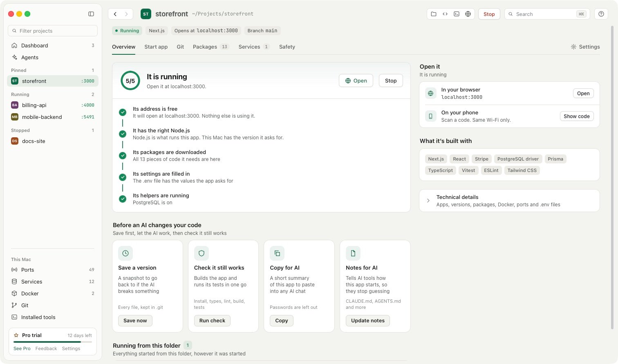618x364 pixels.
Task: Open page Settings with gear
Action: point(585,47)
